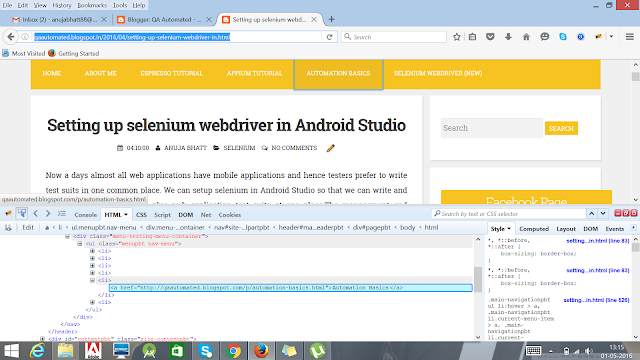Click the Firebug inspect element icon
Screen dimensions: 640x360
pyautogui.click(x=22, y=213)
